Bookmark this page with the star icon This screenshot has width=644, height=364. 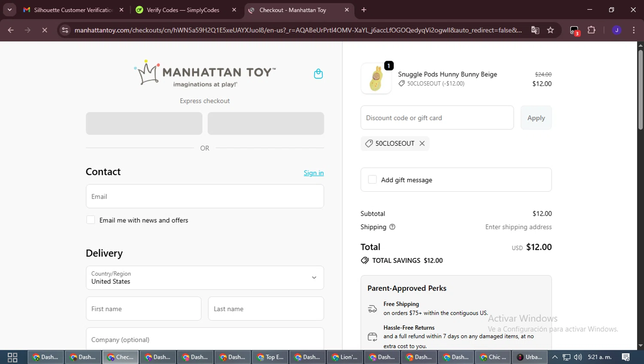click(x=550, y=30)
